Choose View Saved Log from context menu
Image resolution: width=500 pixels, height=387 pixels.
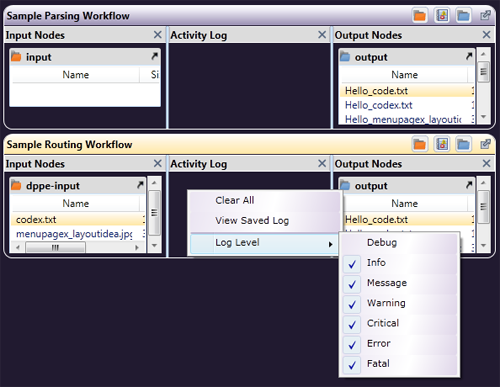tap(265, 221)
